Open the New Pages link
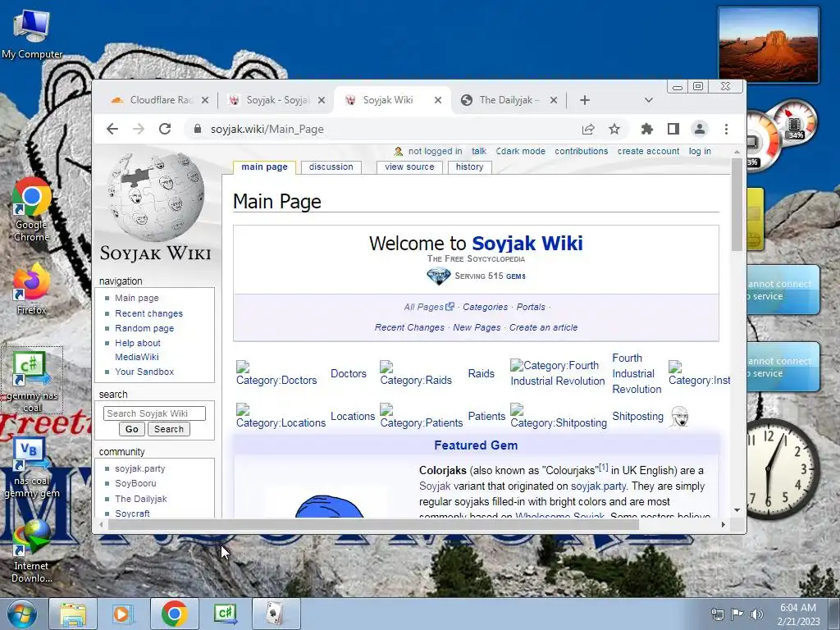 click(477, 327)
